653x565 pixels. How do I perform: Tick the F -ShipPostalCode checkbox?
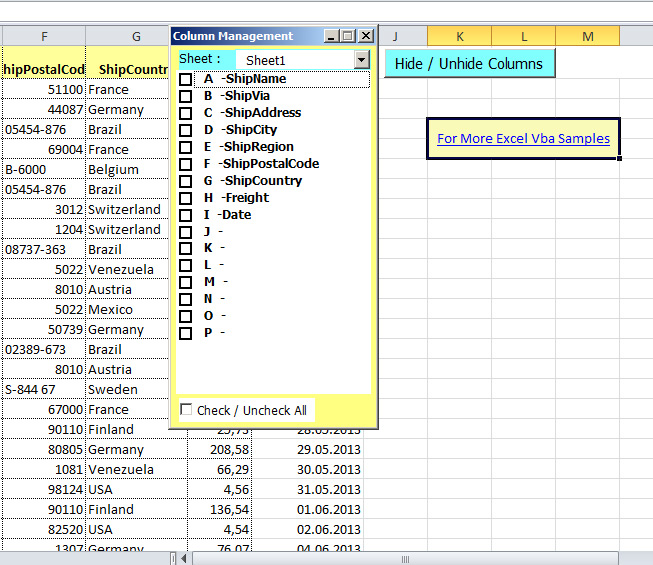[x=186, y=164]
